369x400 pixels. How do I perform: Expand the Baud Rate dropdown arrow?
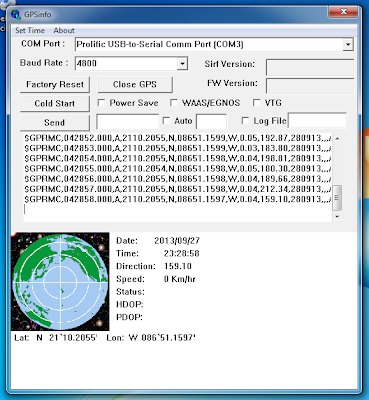[182, 63]
